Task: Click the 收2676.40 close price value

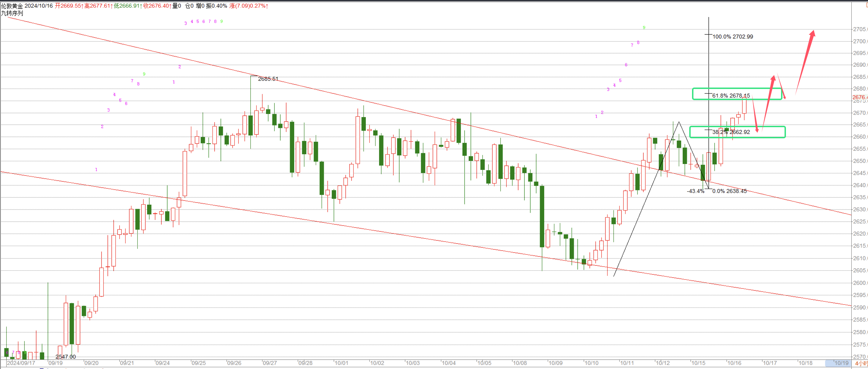Action: click(x=158, y=6)
